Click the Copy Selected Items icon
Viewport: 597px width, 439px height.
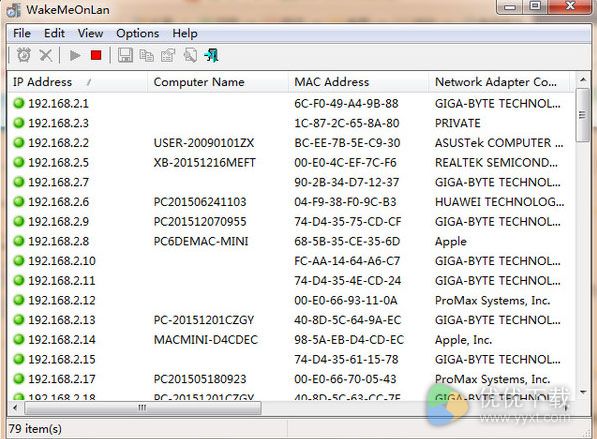coord(147,56)
